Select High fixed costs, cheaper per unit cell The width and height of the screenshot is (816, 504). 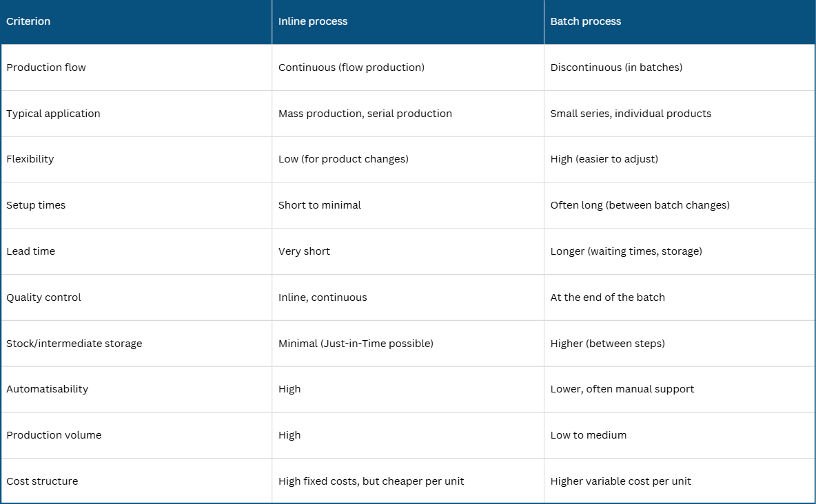click(x=408, y=481)
